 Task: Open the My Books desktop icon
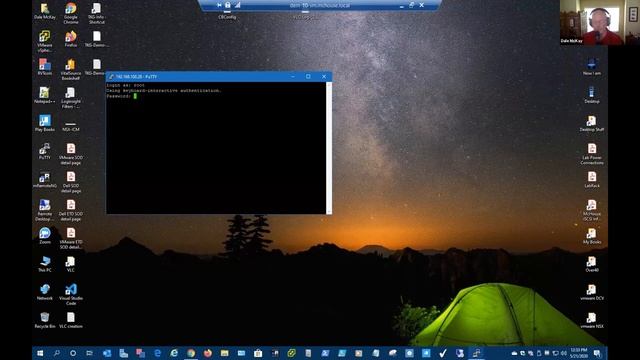pos(592,236)
